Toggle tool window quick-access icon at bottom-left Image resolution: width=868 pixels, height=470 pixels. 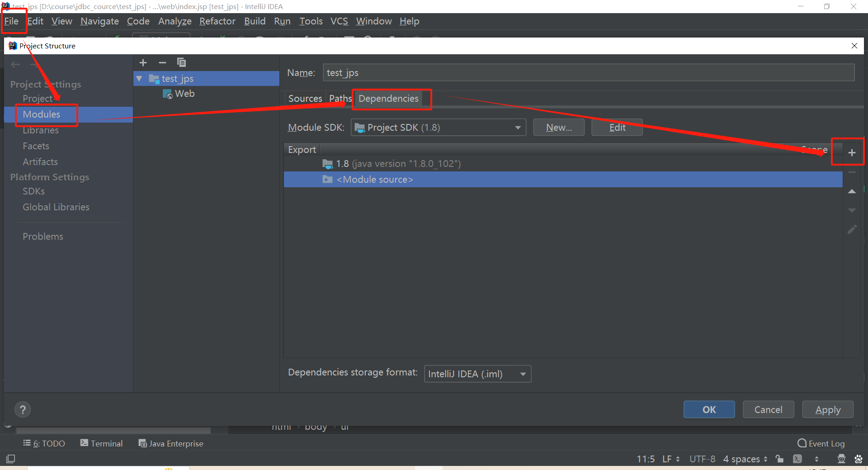[x=11, y=459]
